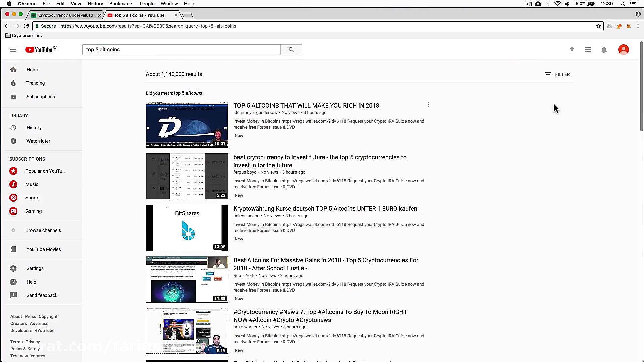Open Chrome's three-dot menu
This screenshot has height=362, width=644.
coord(638,26)
